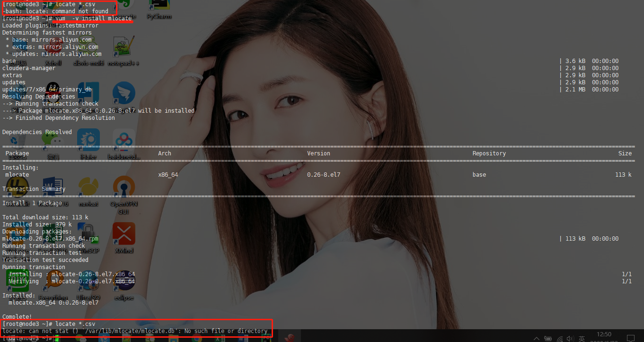Image resolution: width=644 pixels, height=342 pixels.
Task: Open the baidunetd... desktop shortcut
Action: pos(124,144)
